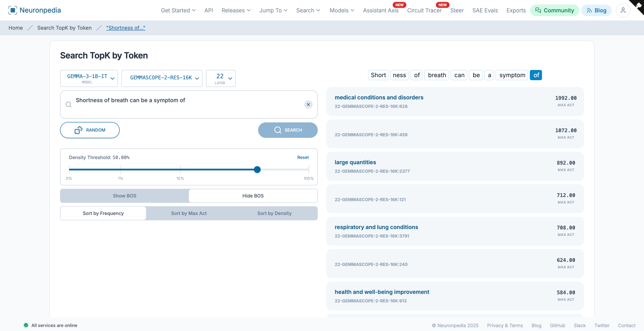644x331 pixels.
Task: Select the 'symptom' token chip
Action: tap(512, 75)
